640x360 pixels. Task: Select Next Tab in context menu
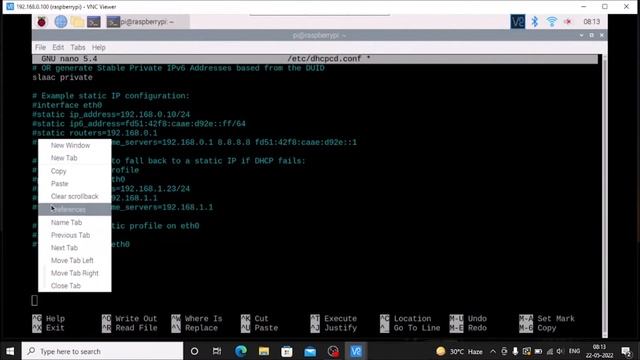74,248
